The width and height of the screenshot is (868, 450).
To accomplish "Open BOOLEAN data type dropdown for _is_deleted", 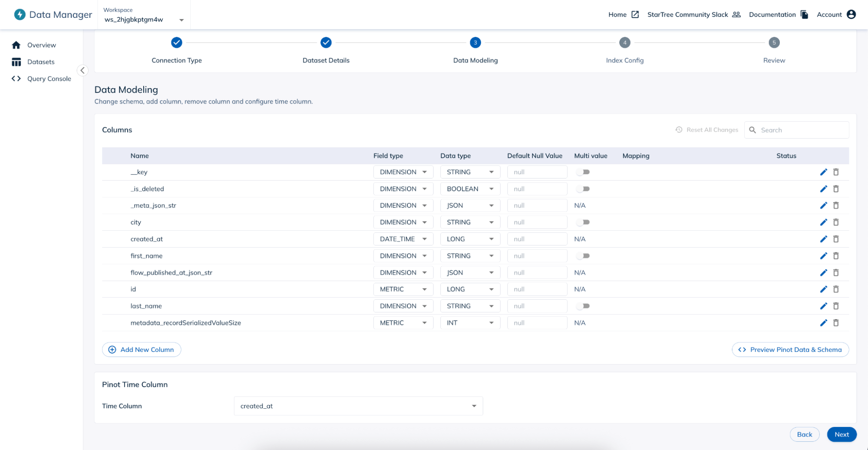I will click(470, 189).
